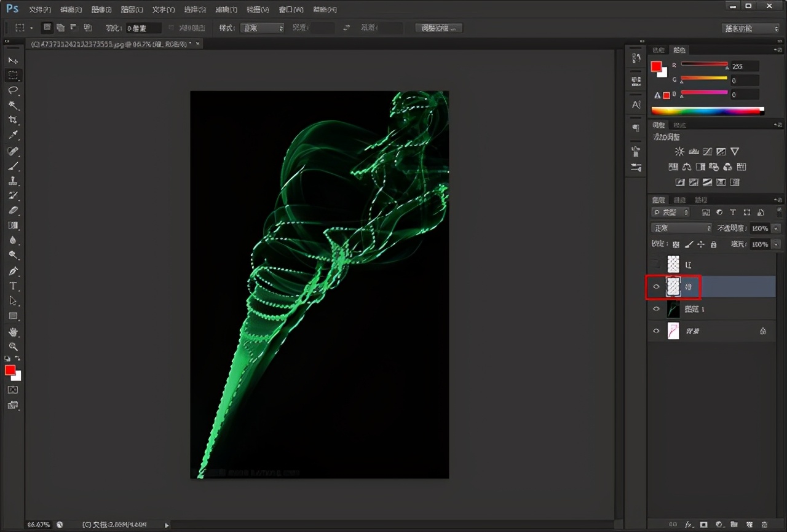Select the Healing Brush tool

pyautogui.click(x=13, y=151)
